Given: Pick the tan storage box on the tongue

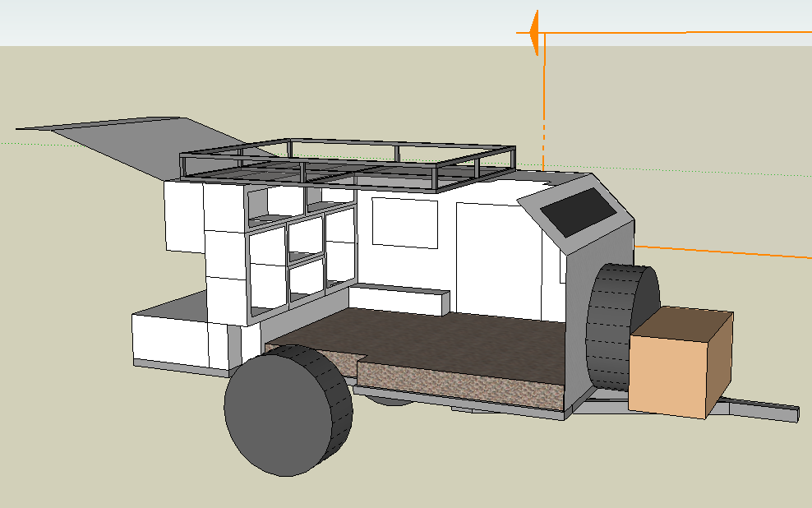Looking at the screenshot, I should tap(681, 362).
